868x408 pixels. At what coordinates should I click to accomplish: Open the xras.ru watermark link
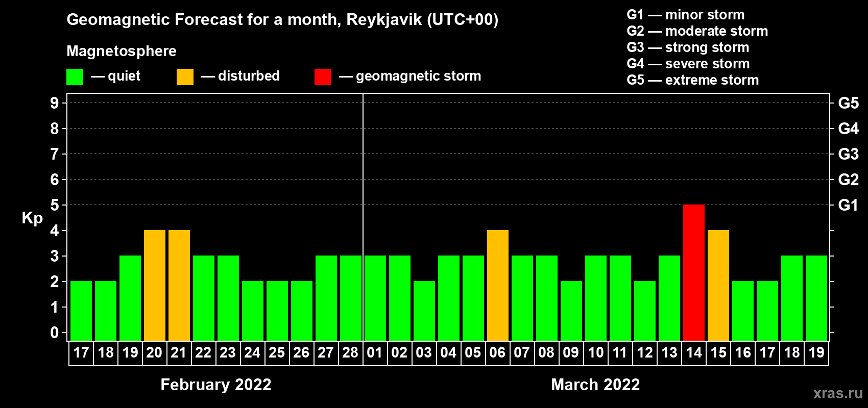coord(837,393)
